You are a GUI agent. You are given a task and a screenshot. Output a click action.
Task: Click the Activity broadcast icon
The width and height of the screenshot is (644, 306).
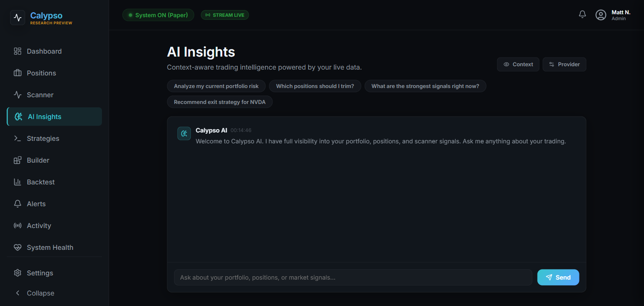(17, 226)
